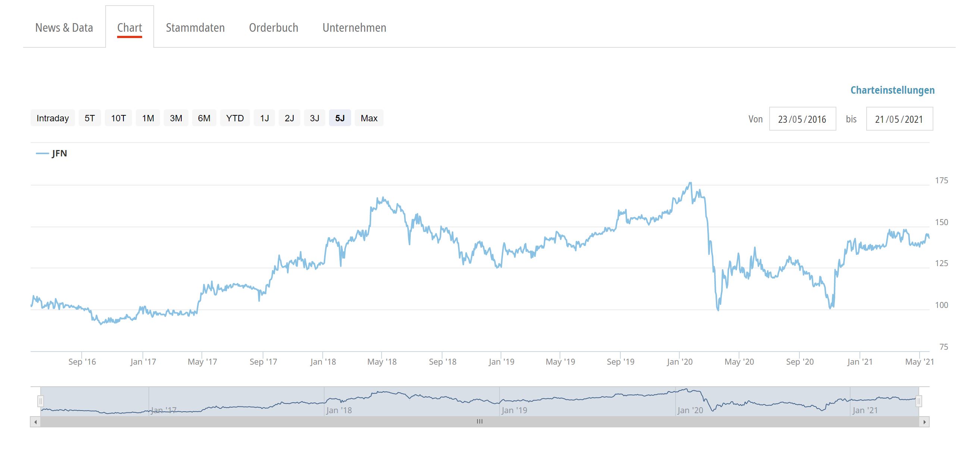Image resolution: width=980 pixels, height=449 pixels.
Task: Select the Intraday time range
Action: (x=53, y=118)
